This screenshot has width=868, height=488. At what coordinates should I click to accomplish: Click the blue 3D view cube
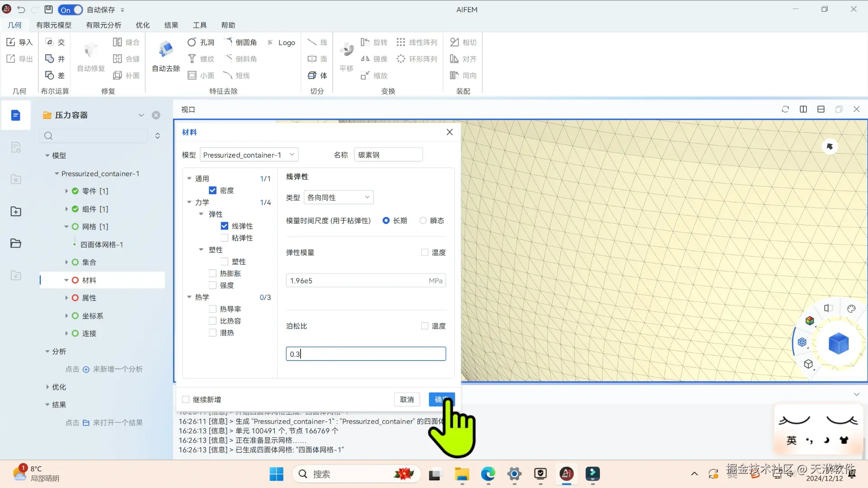click(x=838, y=343)
